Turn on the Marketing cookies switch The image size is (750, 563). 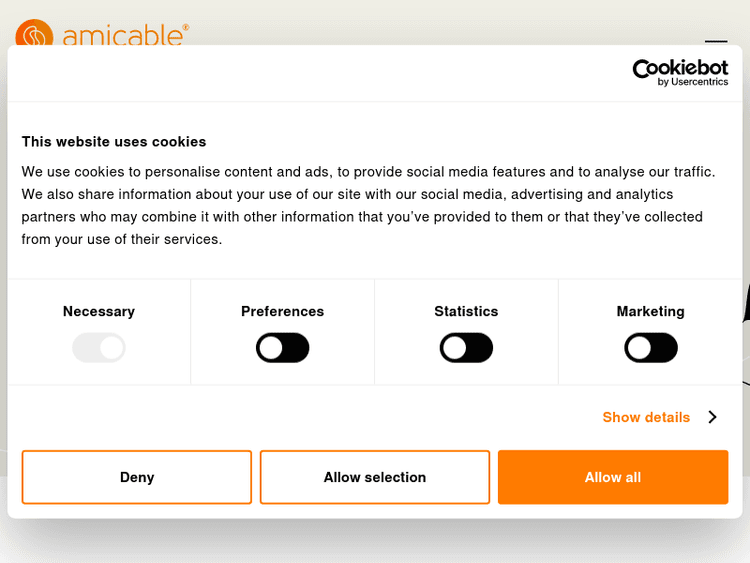pyautogui.click(x=651, y=348)
